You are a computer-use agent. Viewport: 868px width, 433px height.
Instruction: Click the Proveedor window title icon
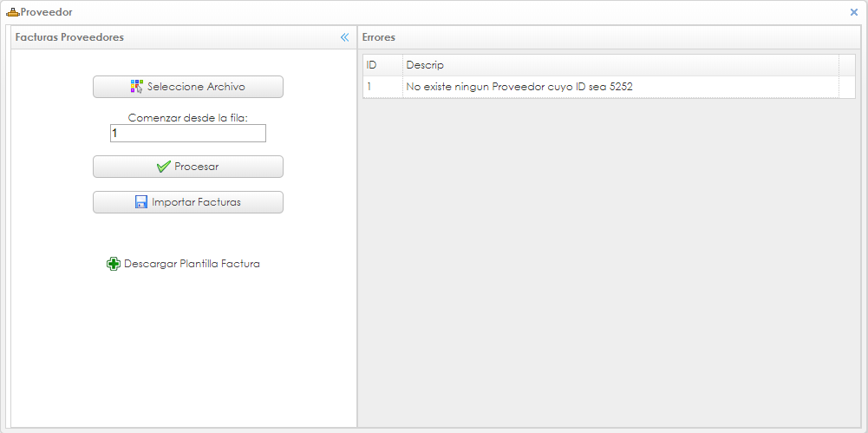[x=13, y=12]
